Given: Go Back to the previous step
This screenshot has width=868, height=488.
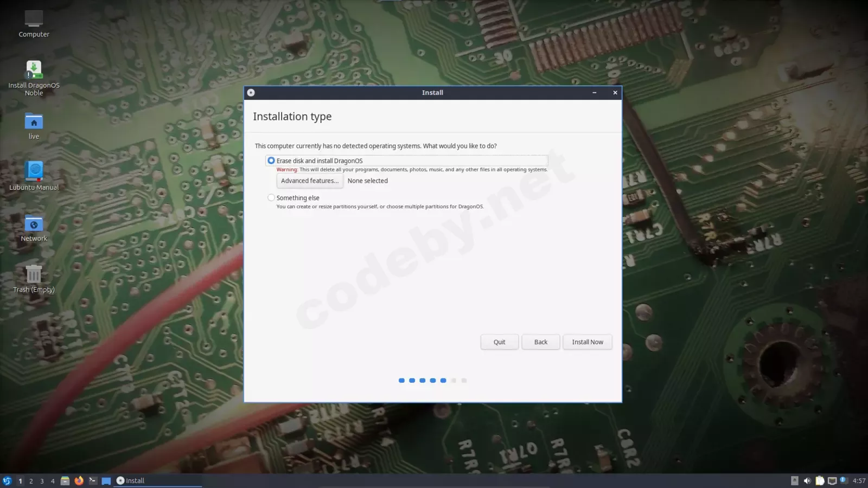Looking at the screenshot, I should tap(541, 342).
